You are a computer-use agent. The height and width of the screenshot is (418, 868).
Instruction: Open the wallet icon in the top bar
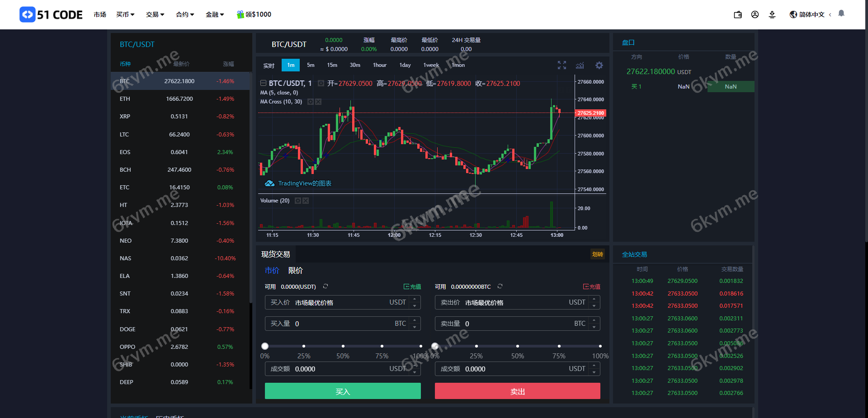coord(737,14)
